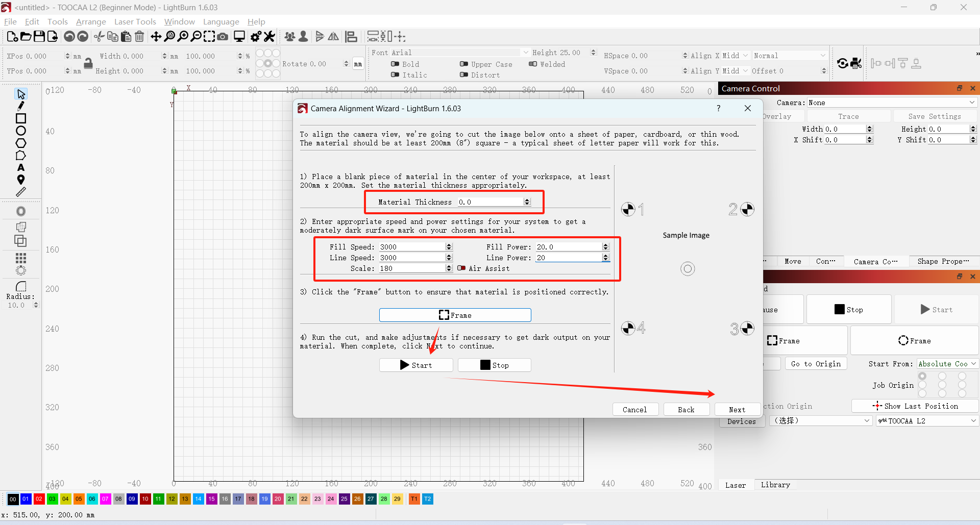This screenshot has height=525, width=980.
Task: Toggle Air Assist in the alignment wizard
Action: click(x=461, y=268)
